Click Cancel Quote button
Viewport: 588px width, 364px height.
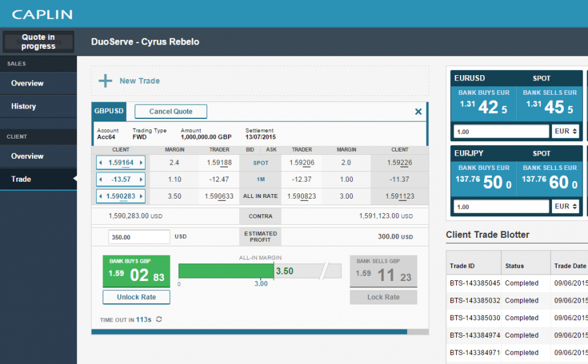coord(171,112)
